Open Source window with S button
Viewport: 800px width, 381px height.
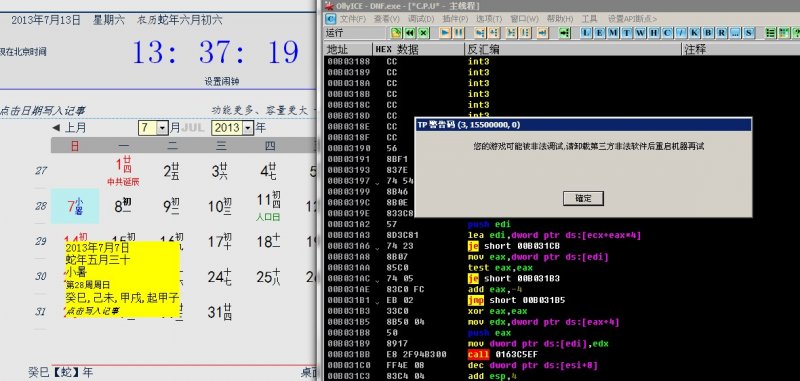pos(748,33)
